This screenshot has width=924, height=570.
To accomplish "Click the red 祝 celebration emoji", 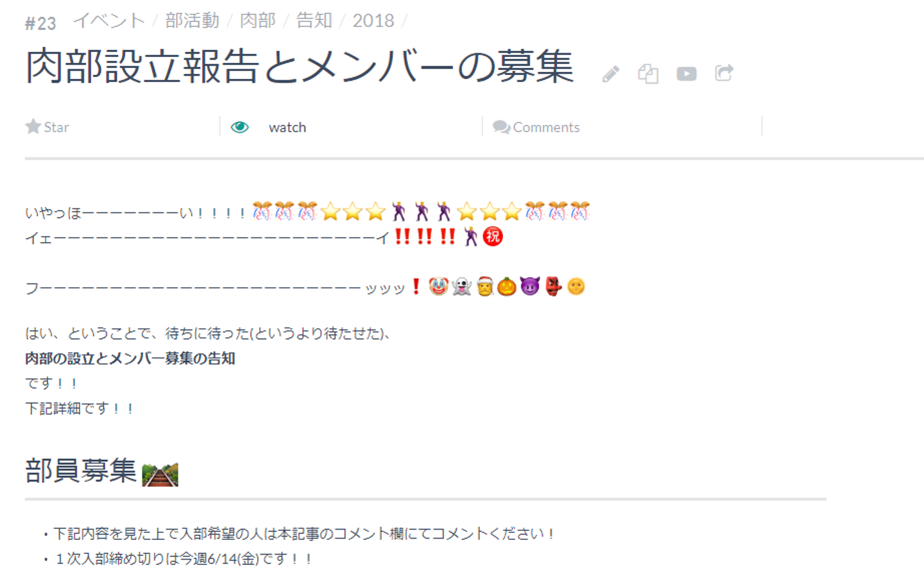I will click(493, 237).
